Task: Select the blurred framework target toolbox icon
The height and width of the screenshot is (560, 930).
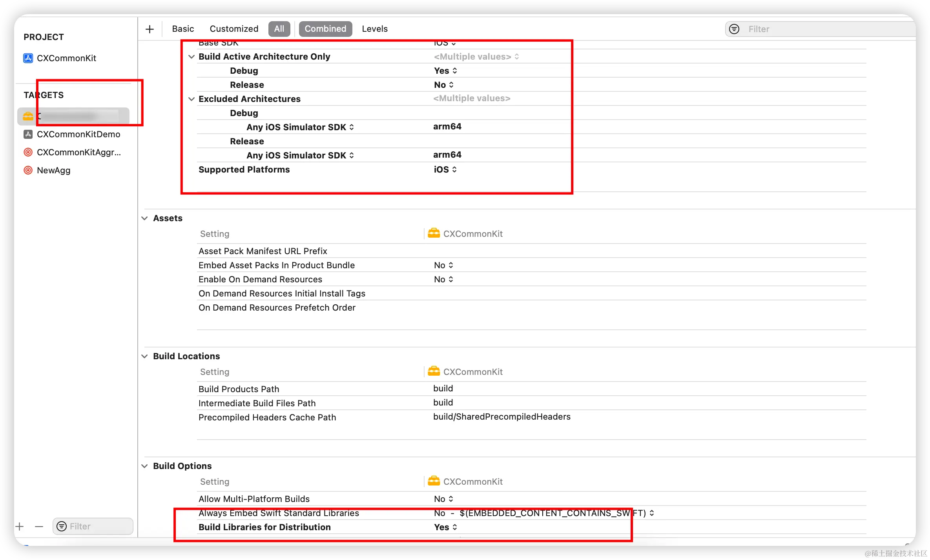Action: (28, 116)
